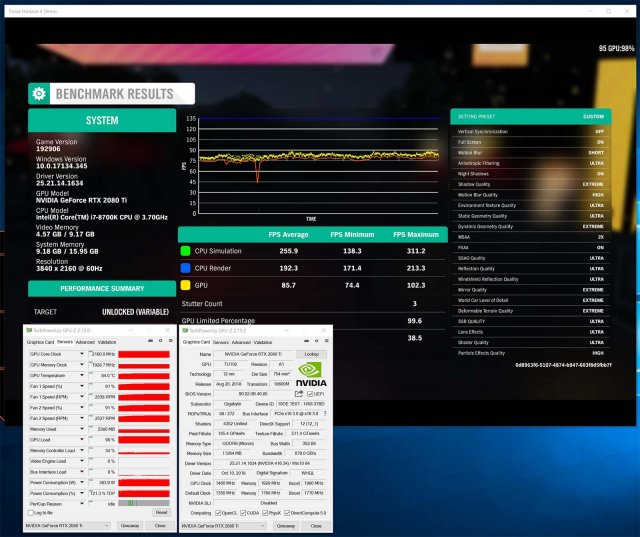Viewport: 640px width, 537px height.
Task: Expand the Fan 1 Speed (%) sensor dropdown
Action: pyautogui.click(x=82, y=386)
